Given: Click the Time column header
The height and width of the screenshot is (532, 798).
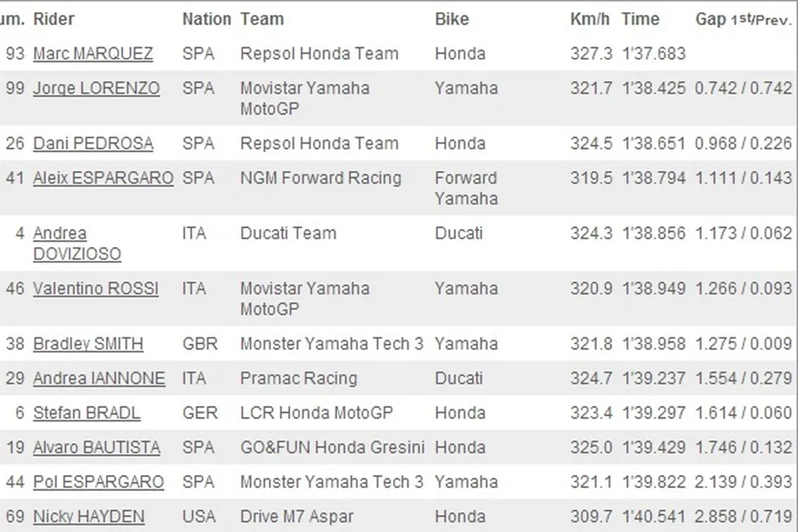Looking at the screenshot, I should [x=640, y=20].
